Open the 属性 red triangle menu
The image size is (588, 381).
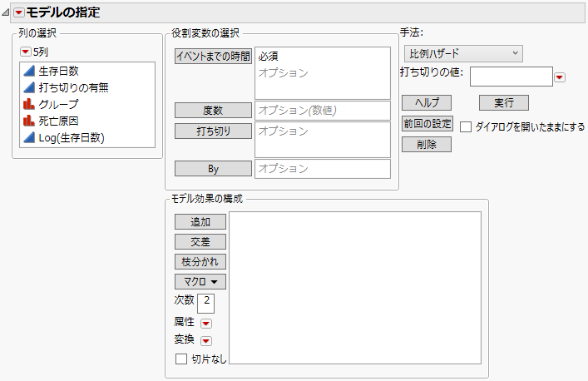[x=206, y=323]
